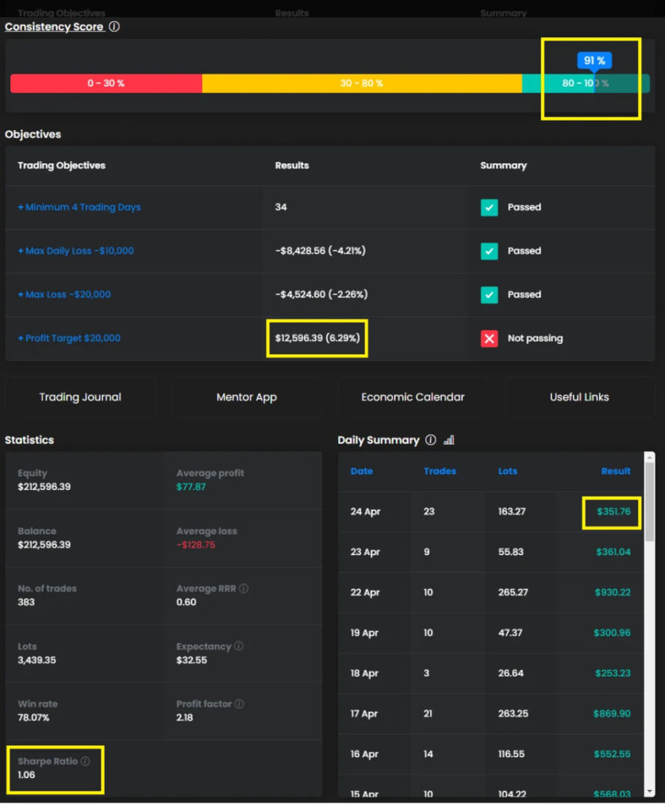The height and width of the screenshot is (812, 665).
Task: Click the Consistency Score info icon
Action: [114, 27]
